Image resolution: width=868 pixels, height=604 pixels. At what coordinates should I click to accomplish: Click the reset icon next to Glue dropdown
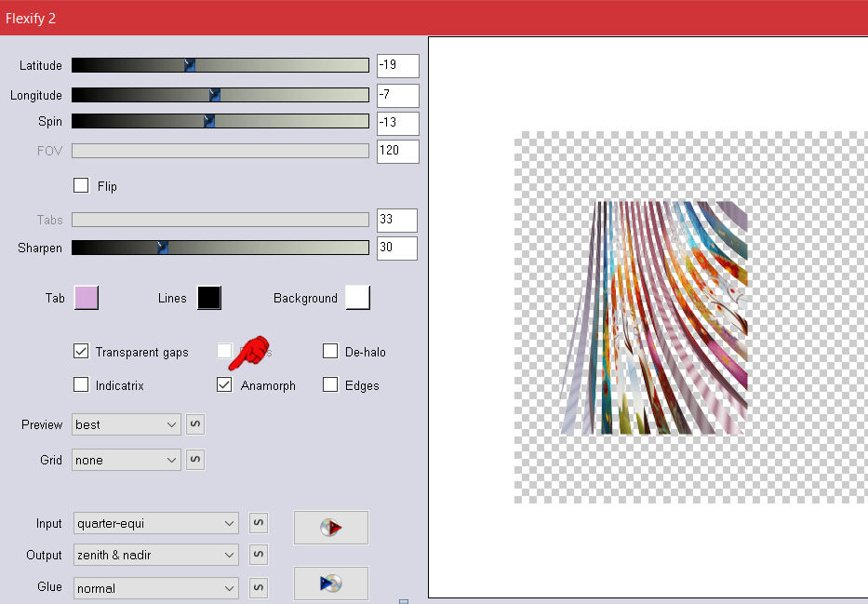click(x=259, y=587)
